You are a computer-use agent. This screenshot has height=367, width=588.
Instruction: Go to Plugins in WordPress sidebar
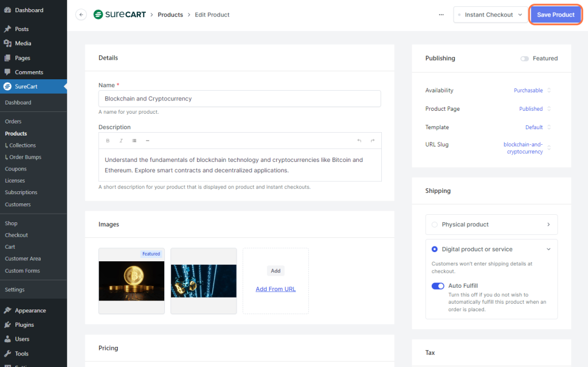click(24, 324)
